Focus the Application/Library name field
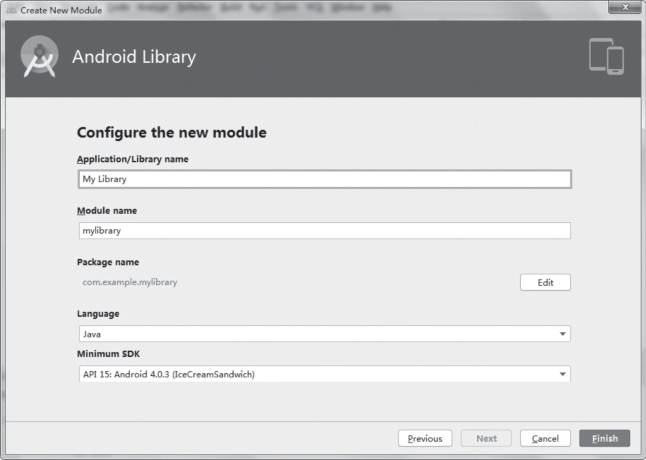Image resolution: width=646 pixels, height=460 pixels. click(325, 179)
